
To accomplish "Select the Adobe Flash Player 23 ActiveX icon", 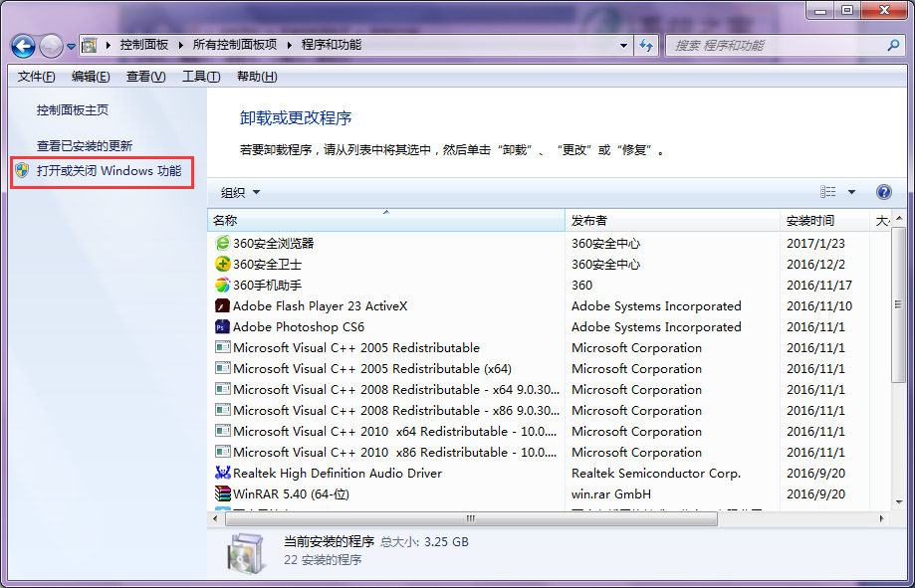I will tap(222, 306).
